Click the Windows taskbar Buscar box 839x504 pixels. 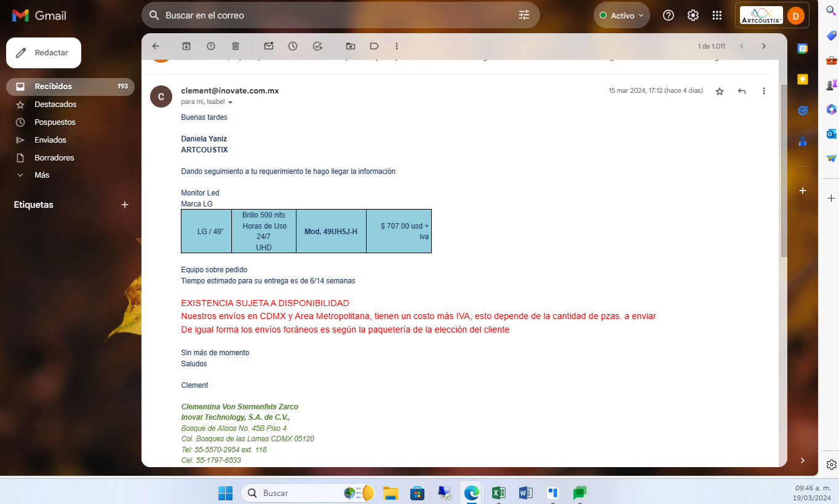point(308,493)
